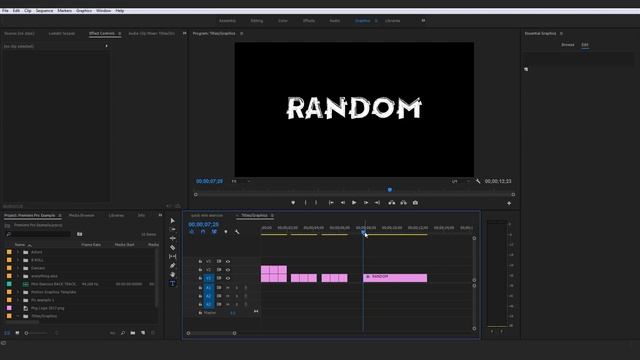The image size is (640, 360).
Task: Toggle sync lock on track A2
Action: (219, 296)
